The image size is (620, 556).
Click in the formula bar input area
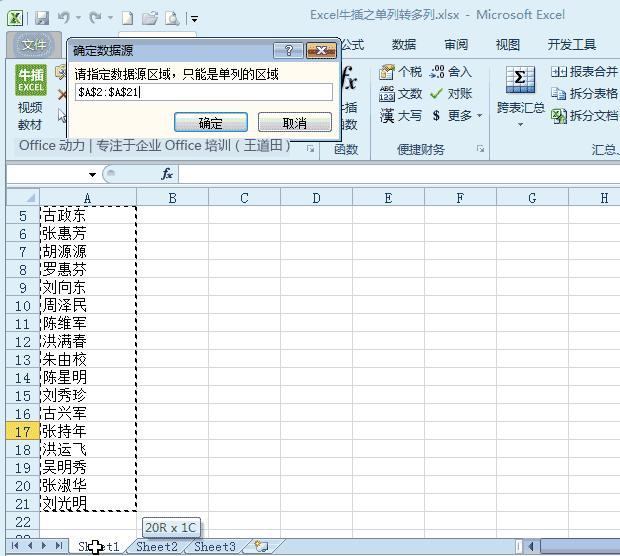point(399,174)
